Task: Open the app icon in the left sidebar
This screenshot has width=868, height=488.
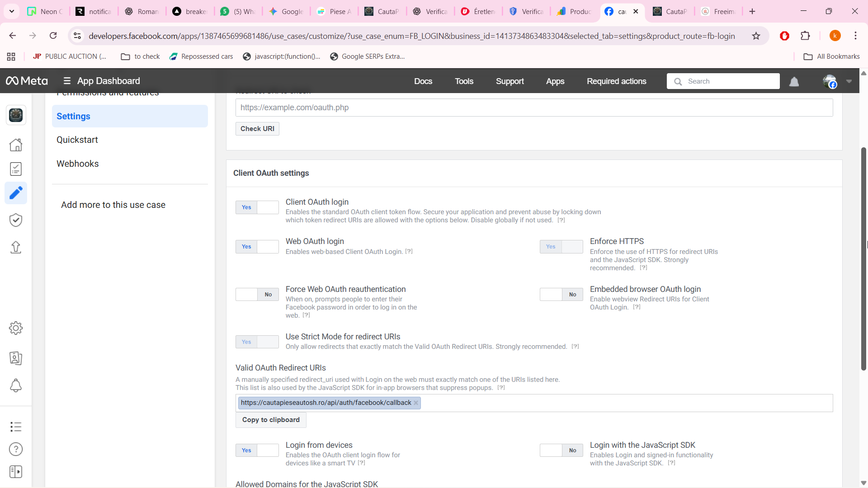Action: (16, 115)
